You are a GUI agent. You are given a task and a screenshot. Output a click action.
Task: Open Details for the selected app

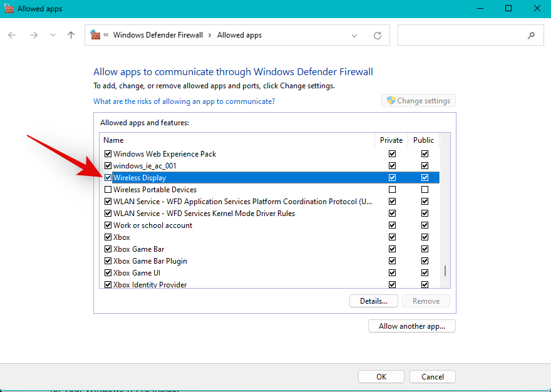click(x=374, y=301)
